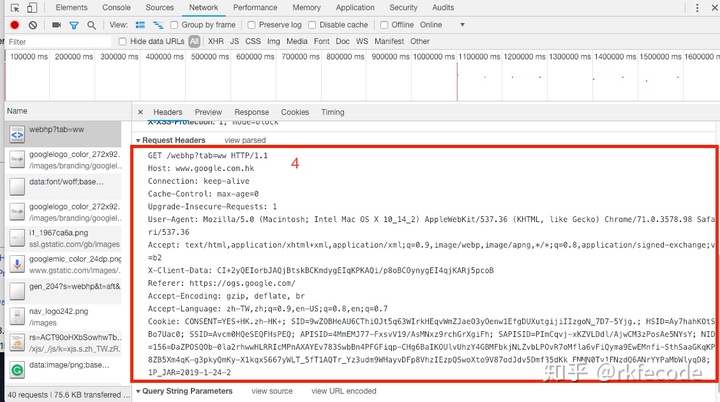Enable Group by frame checkbox
720x402 pixels.
174,25
